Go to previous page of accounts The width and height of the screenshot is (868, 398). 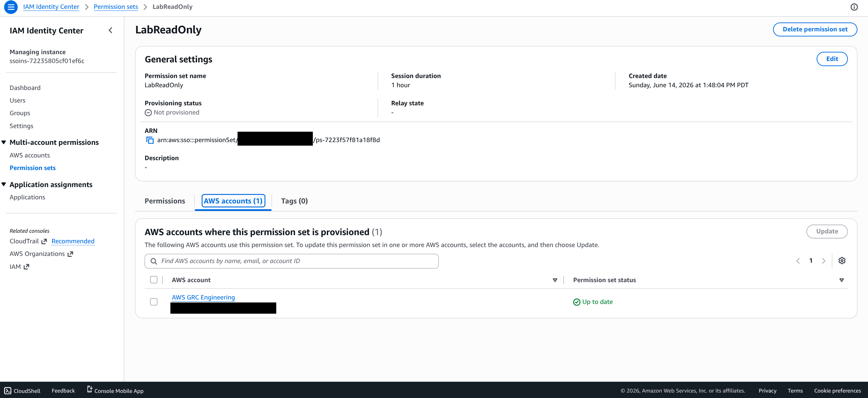pyautogui.click(x=798, y=261)
